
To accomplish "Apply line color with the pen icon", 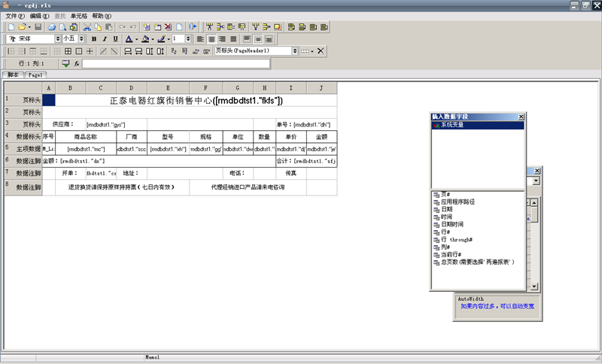I will click(x=161, y=39).
